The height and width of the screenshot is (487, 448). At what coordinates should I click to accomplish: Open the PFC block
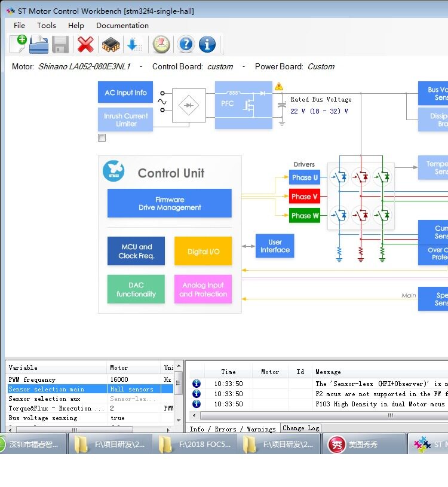pyautogui.click(x=244, y=105)
